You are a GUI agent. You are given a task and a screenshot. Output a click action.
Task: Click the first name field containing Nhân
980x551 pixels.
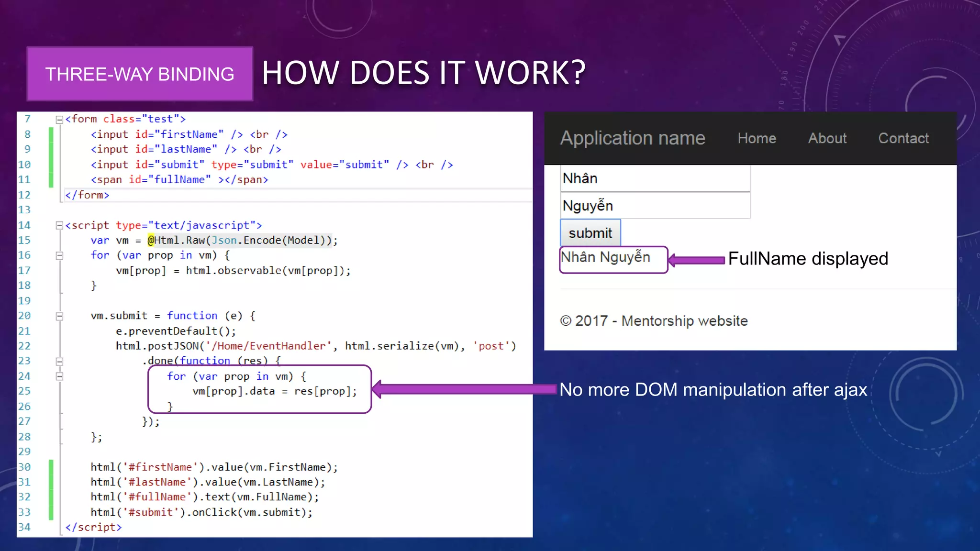(x=655, y=178)
